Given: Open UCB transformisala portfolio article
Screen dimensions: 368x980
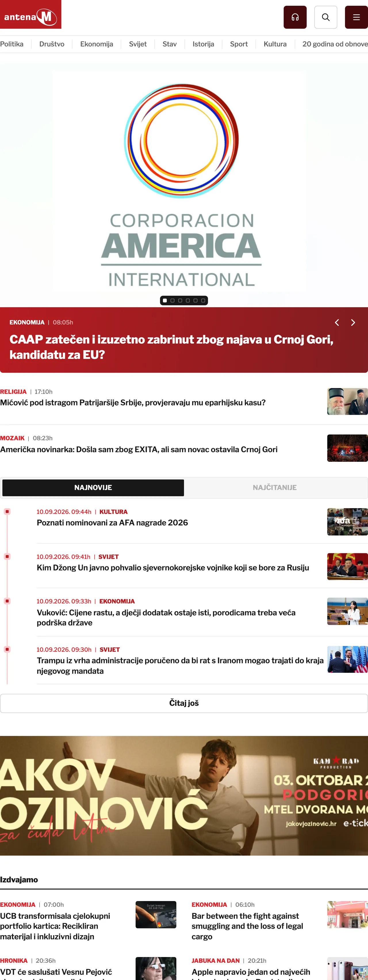Looking at the screenshot, I should coord(55,926).
